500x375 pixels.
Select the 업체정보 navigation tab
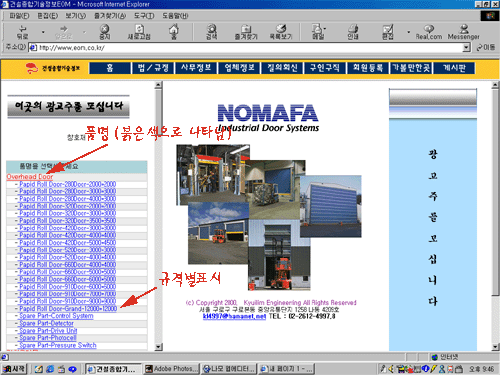coord(240,68)
